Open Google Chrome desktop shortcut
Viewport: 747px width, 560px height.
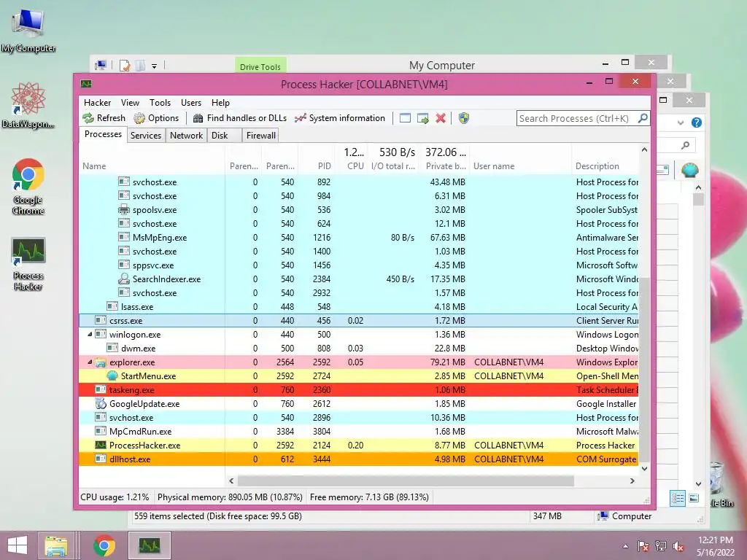28,186
